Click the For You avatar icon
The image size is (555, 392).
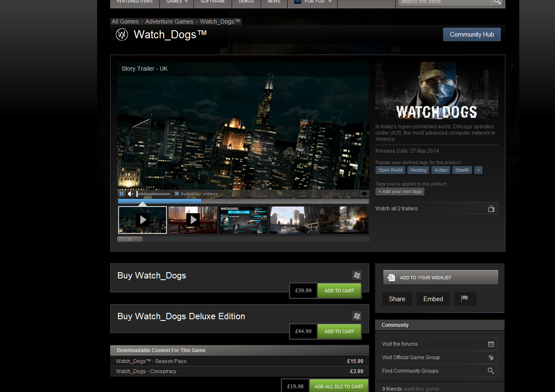click(298, 2)
